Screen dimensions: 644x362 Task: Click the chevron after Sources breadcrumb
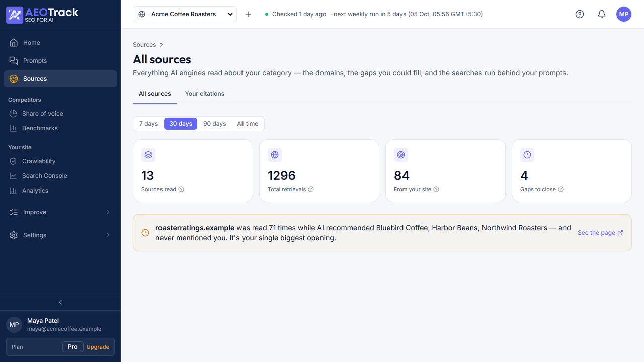click(162, 45)
